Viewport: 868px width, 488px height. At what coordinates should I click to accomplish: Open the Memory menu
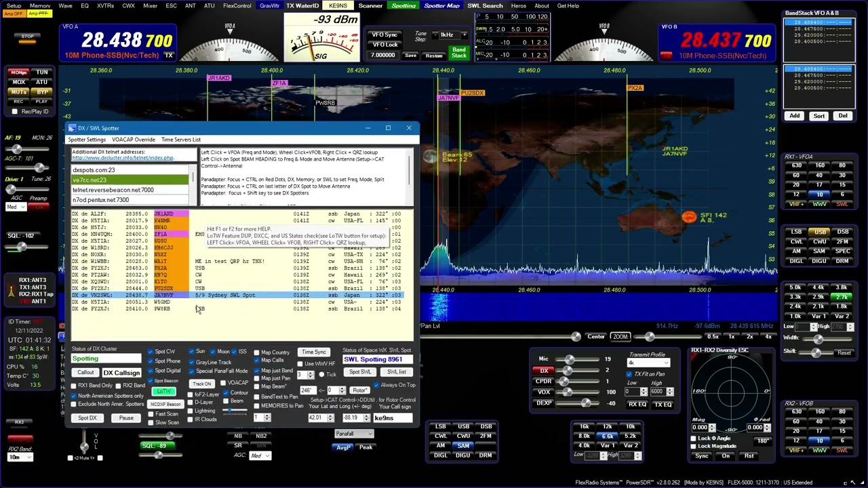[x=40, y=5]
